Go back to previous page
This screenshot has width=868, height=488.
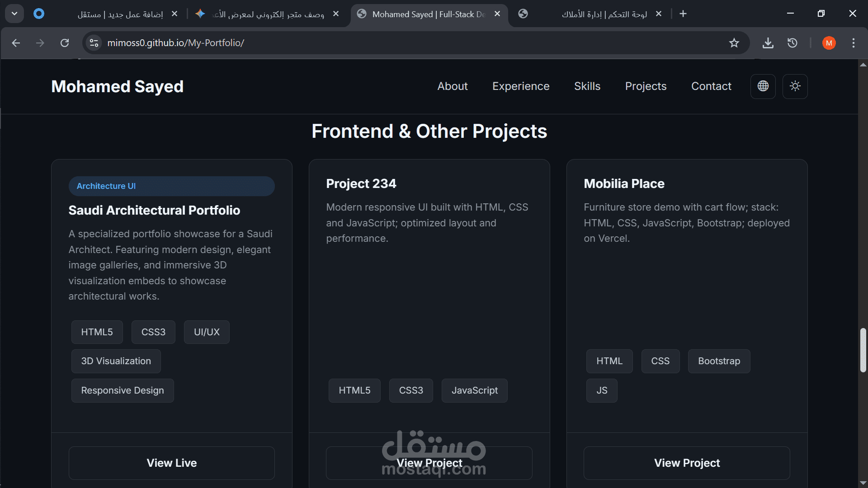pyautogui.click(x=16, y=43)
